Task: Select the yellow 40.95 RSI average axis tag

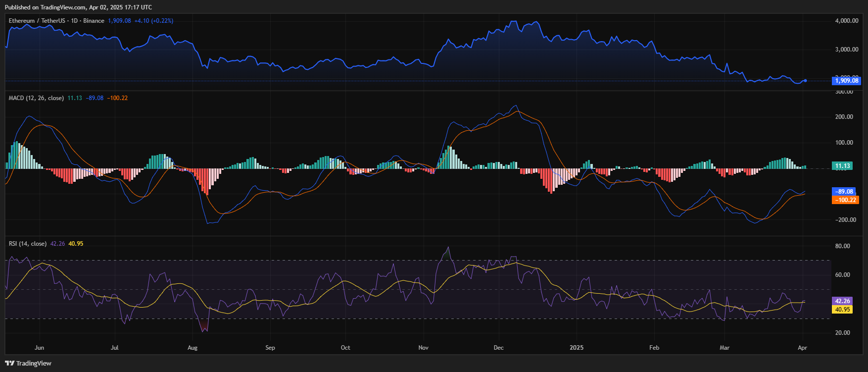Action: tap(842, 310)
